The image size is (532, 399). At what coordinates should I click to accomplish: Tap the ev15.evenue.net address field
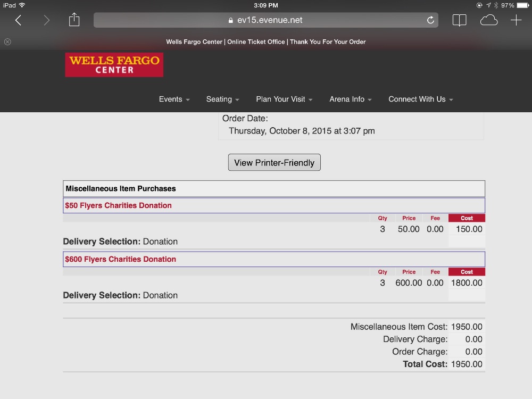point(265,20)
